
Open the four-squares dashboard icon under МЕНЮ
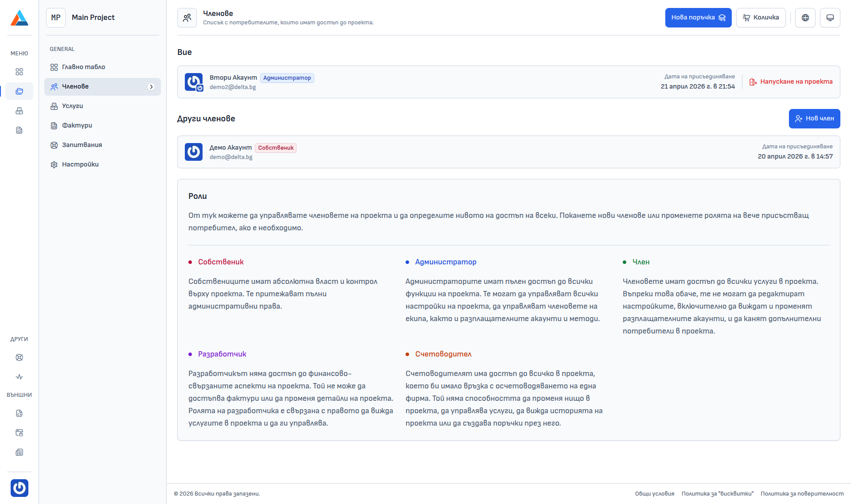click(x=19, y=72)
